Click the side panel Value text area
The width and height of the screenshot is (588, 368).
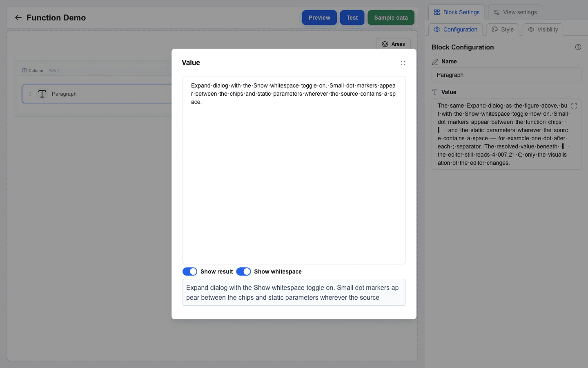(506, 134)
